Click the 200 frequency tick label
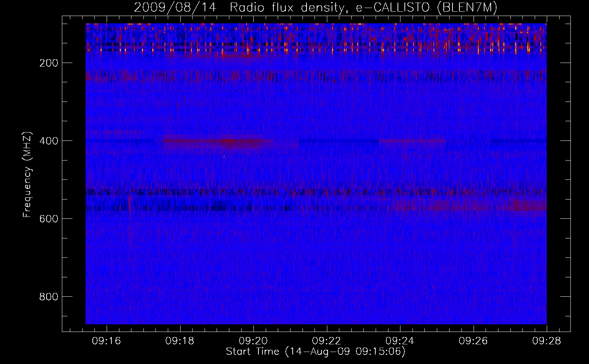 (49, 63)
